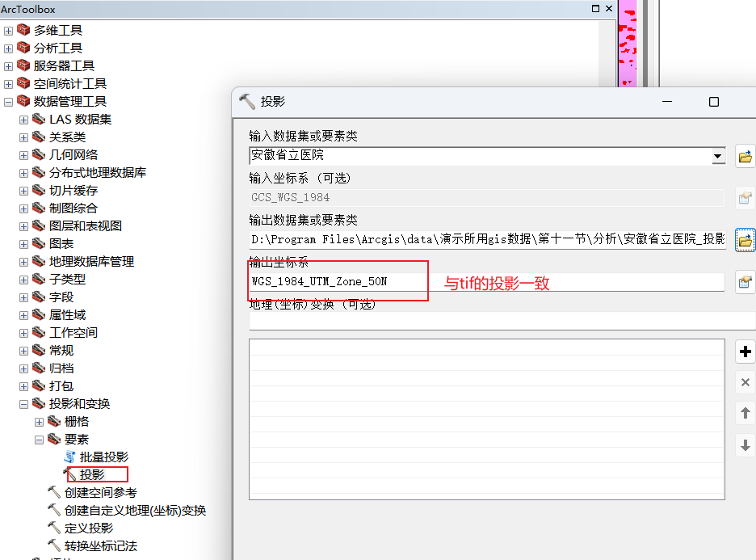Collapse the 投影和变换 toolset
This screenshot has height=560, width=756.
click(23, 405)
